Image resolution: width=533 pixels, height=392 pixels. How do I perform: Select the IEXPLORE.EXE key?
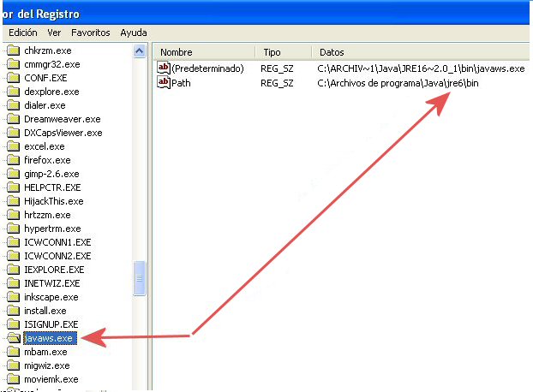[54, 270]
